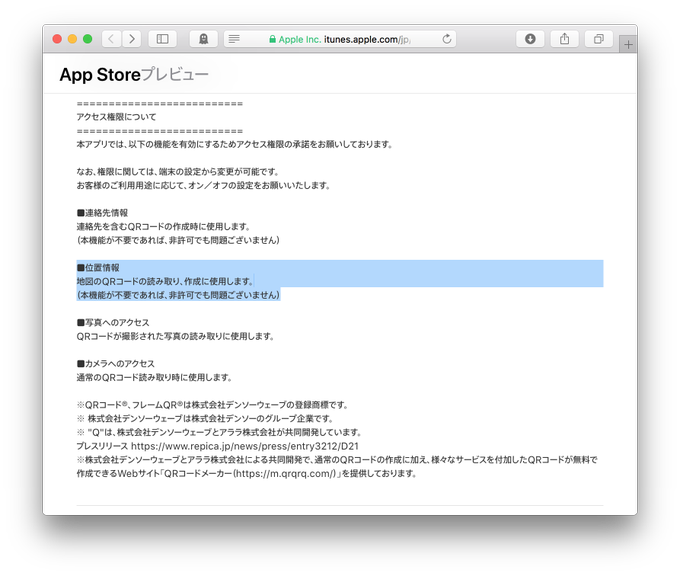Click line 通常のQRコード読み取り時に使用します

coord(154,377)
